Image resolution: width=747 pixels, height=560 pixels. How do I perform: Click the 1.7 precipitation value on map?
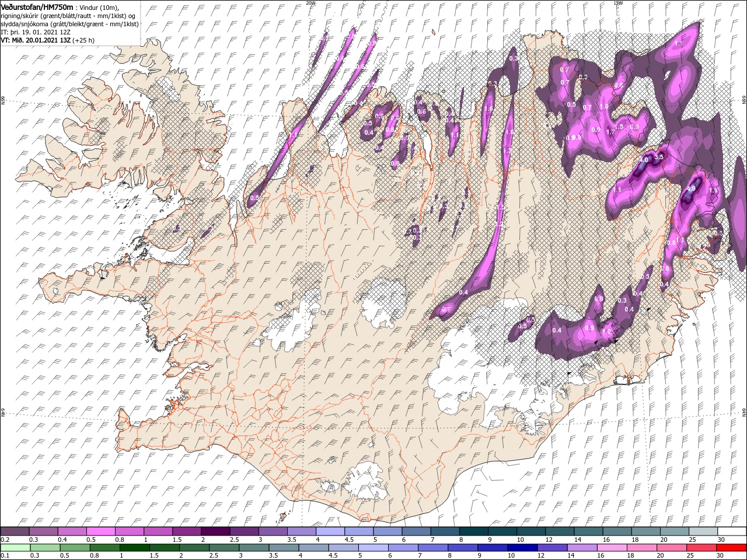coord(610,132)
